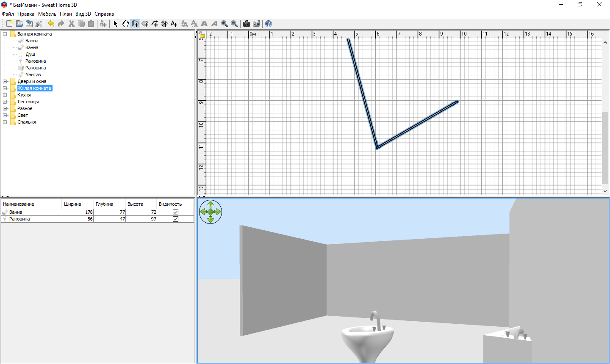The width and height of the screenshot is (610, 364).
Task: Increase text size with the toolbar icon
Action: tap(185, 24)
